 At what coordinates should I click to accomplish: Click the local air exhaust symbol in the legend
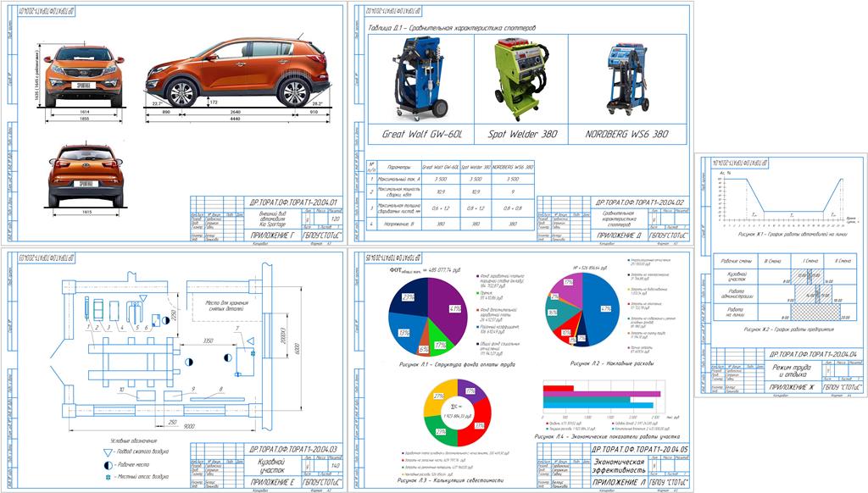[x=108, y=477]
